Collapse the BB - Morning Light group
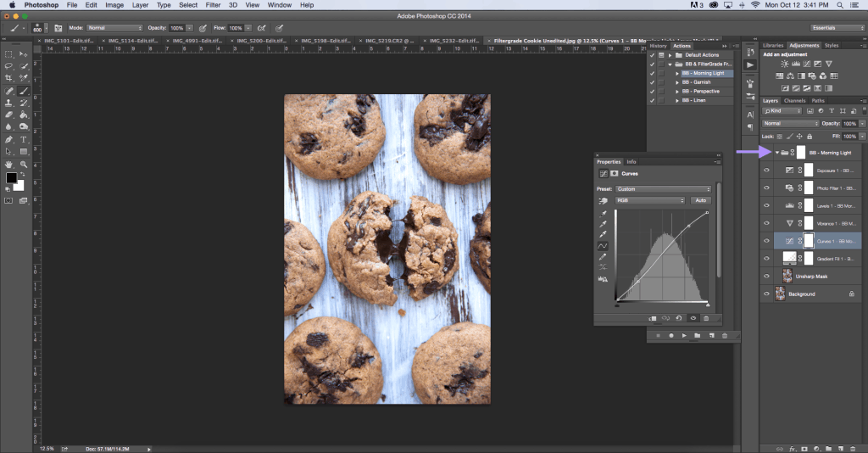The width and height of the screenshot is (868, 453). [778, 153]
